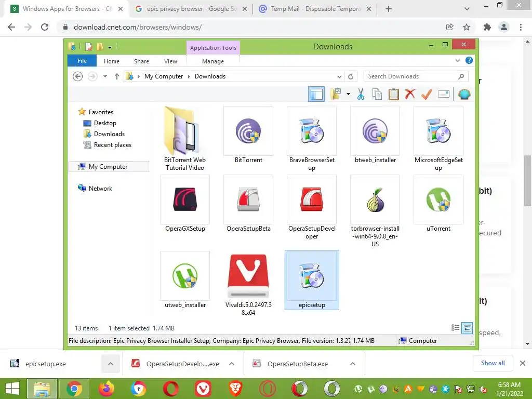Select Desktop in Favorites

click(105, 123)
